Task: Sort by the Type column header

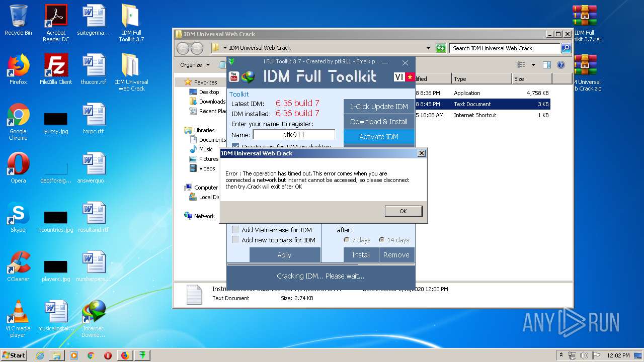Action: pyautogui.click(x=481, y=79)
